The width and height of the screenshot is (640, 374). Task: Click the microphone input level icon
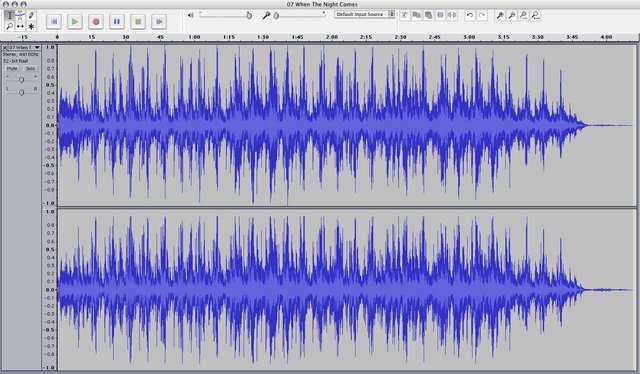click(266, 16)
